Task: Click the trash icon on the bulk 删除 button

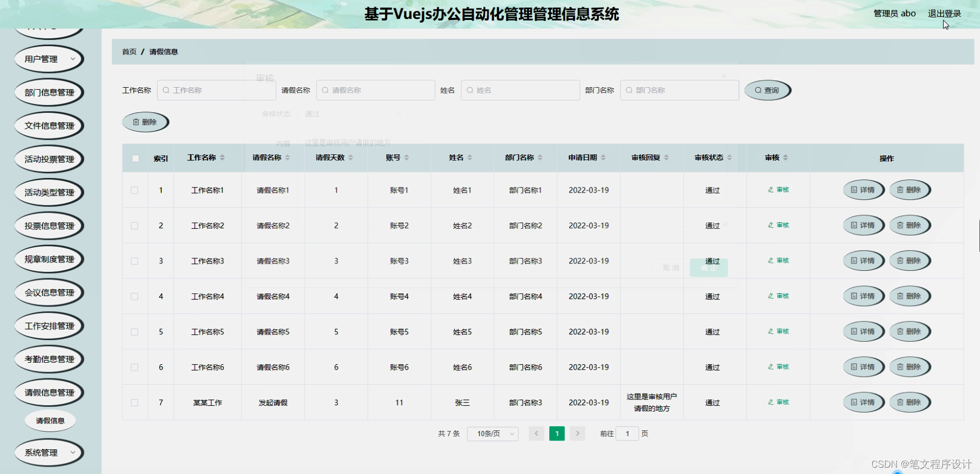Action: (x=135, y=122)
